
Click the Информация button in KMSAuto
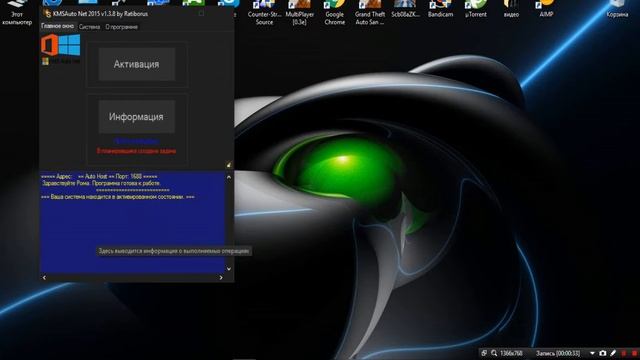tap(137, 117)
